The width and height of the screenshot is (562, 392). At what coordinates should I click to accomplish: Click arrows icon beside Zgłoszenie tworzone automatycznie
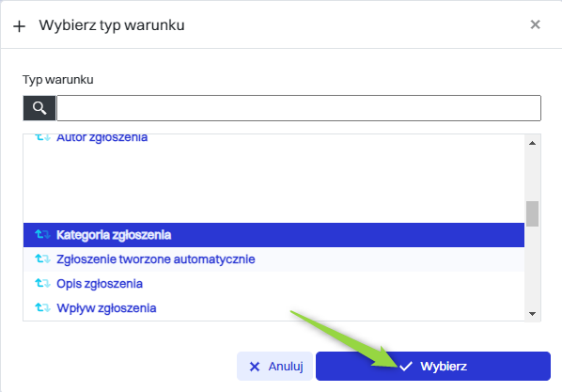(x=42, y=259)
